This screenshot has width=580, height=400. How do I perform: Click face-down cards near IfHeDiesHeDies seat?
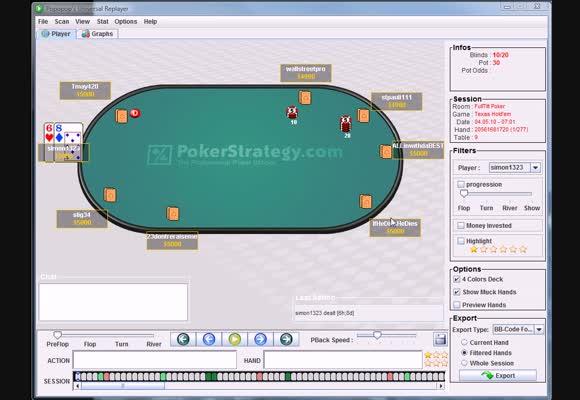365,202
